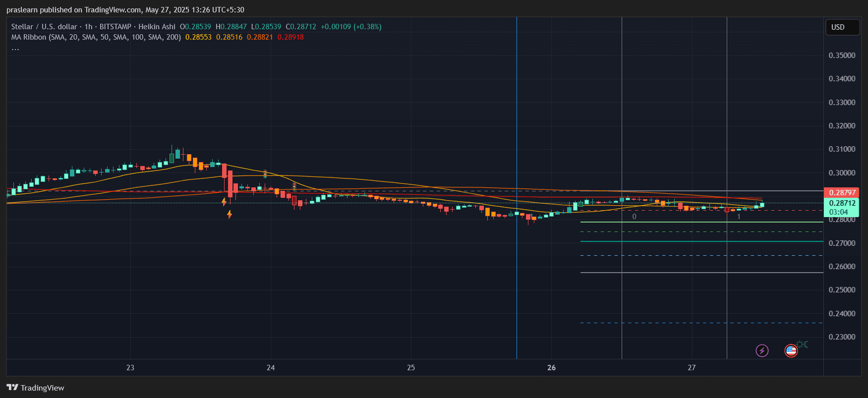Click the traffic light marker right of the 24 gridline
Image resolution: width=868 pixels, height=398 pixels.
(294, 186)
